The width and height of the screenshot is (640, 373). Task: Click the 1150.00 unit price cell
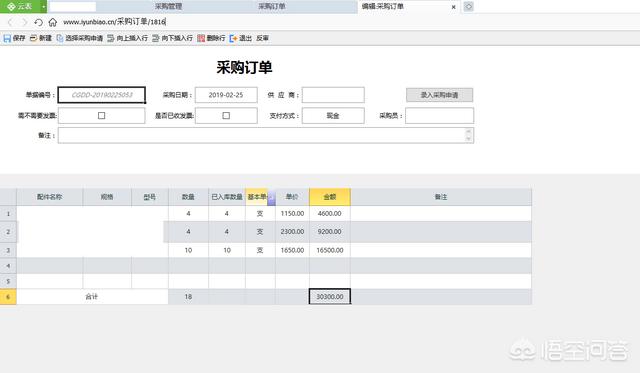[x=292, y=213]
